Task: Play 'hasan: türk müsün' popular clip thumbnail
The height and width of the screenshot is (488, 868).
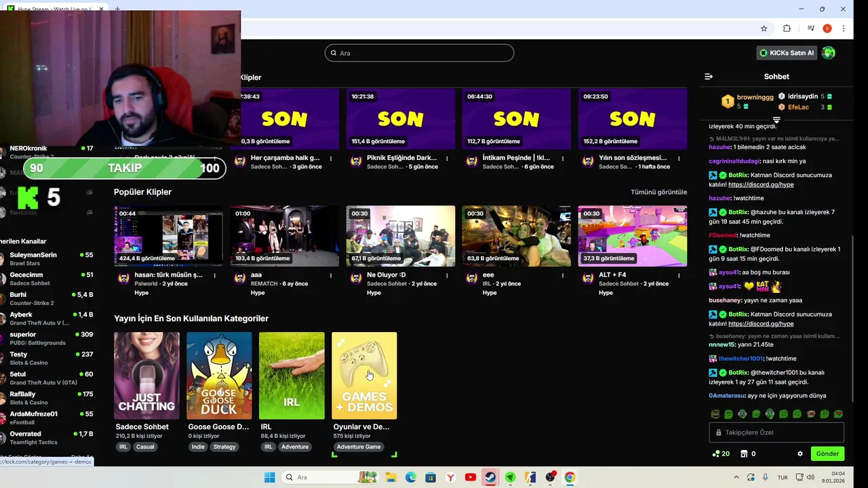Action: [x=168, y=236]
